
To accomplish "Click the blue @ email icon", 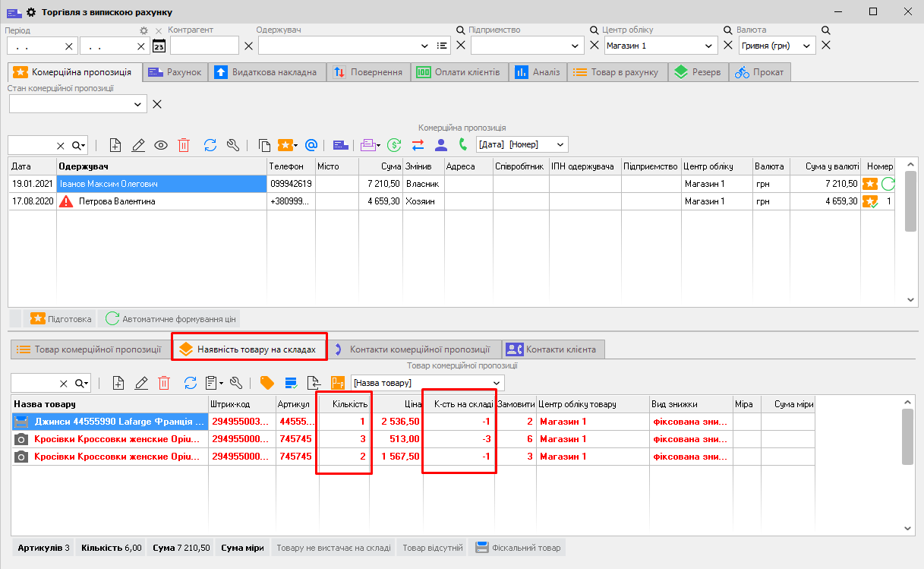I will (x=311, y=145).
